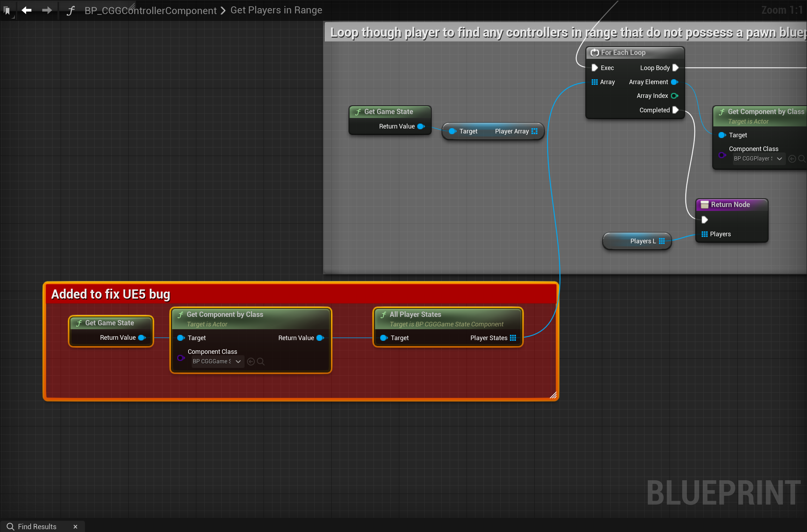
Task: Click the bookmarks icon in top-left corner
Action: 7,11
